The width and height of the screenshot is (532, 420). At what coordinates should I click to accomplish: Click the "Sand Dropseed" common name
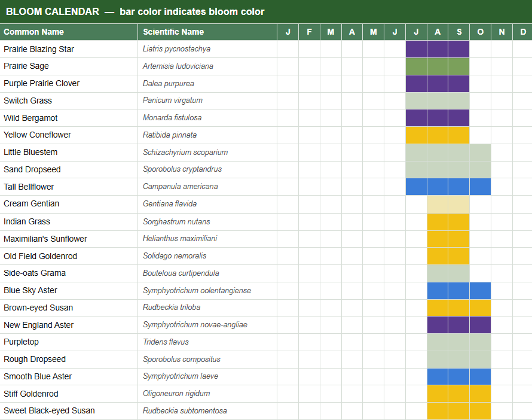click(32, 170)
